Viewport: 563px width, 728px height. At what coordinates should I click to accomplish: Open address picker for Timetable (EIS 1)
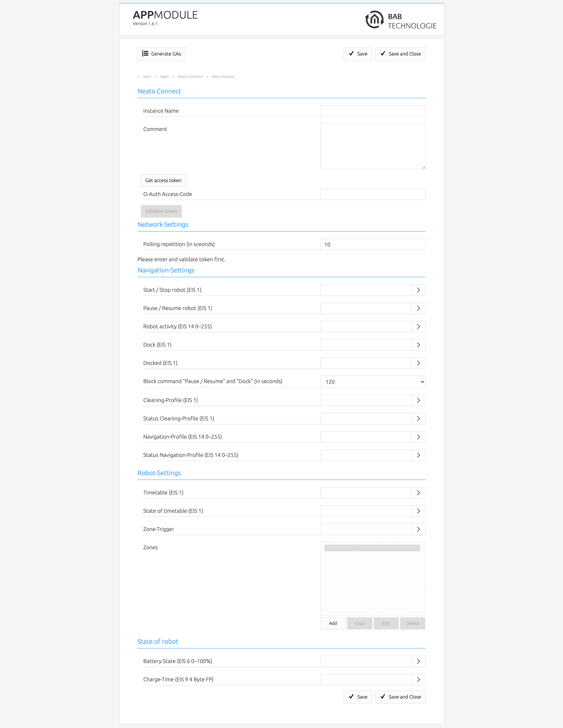(x=418, y=493)
